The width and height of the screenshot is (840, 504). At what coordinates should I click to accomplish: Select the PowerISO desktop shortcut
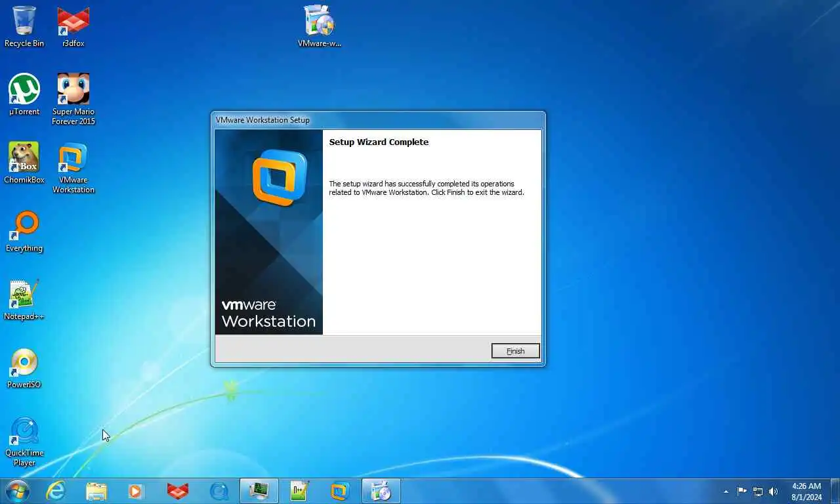24,367
